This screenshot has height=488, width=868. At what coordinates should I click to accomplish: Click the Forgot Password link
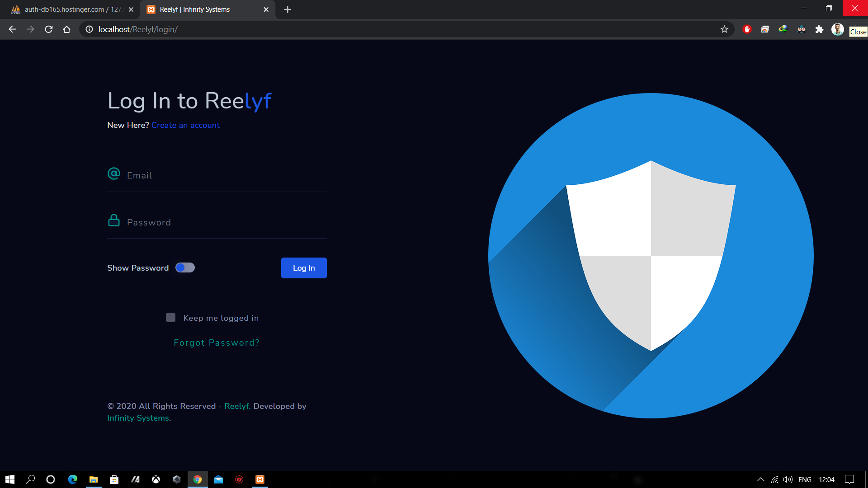[x=217, y=343]
